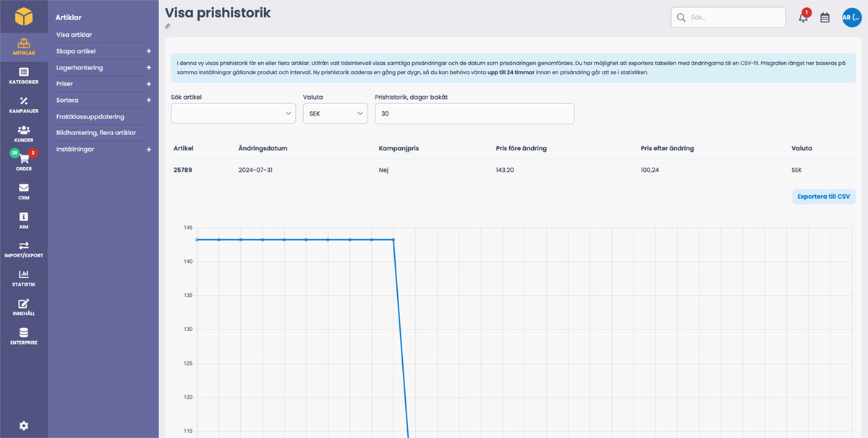Screen dimensions: 868x438
Task: Click article number 25789
Action: click(183, 171)
